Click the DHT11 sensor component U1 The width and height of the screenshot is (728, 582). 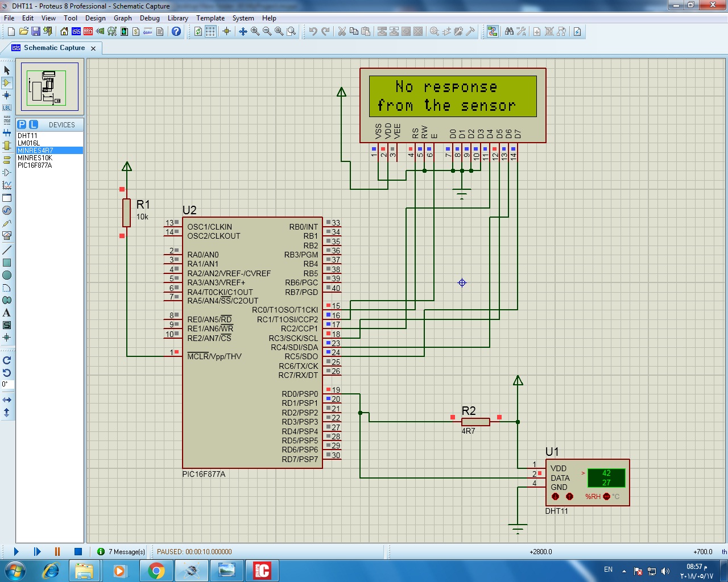click(588, 482)
